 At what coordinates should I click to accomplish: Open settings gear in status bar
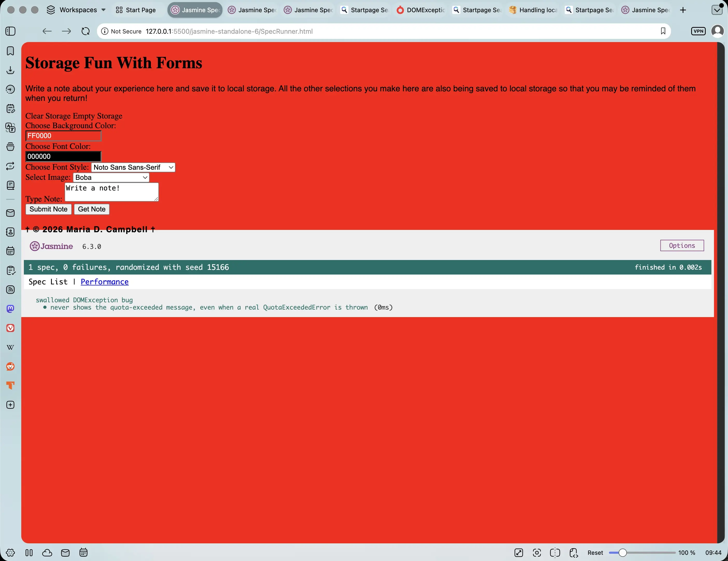[10, 553]
